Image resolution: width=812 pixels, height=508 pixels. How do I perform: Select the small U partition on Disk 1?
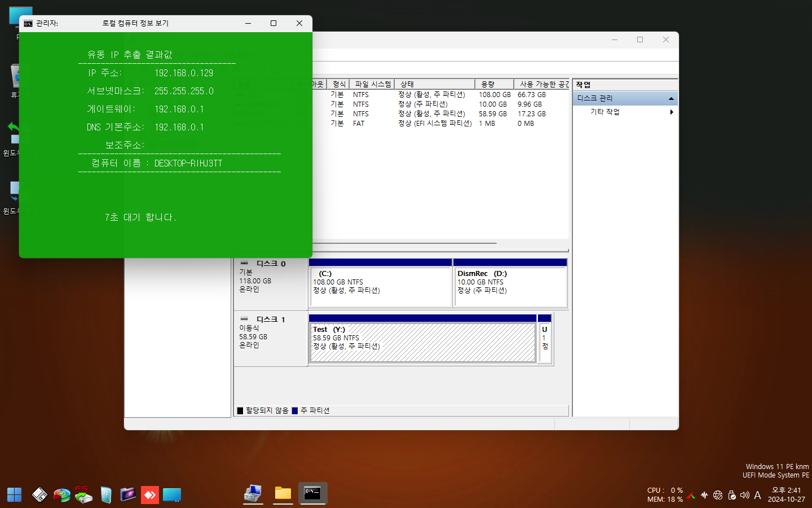coord(545,342)
